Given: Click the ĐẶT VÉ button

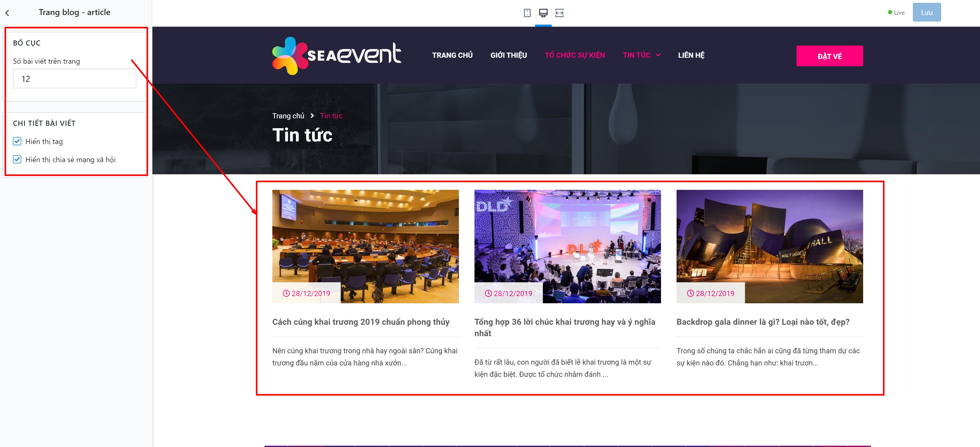Looking at the screenshot, I should coord(829,56).
